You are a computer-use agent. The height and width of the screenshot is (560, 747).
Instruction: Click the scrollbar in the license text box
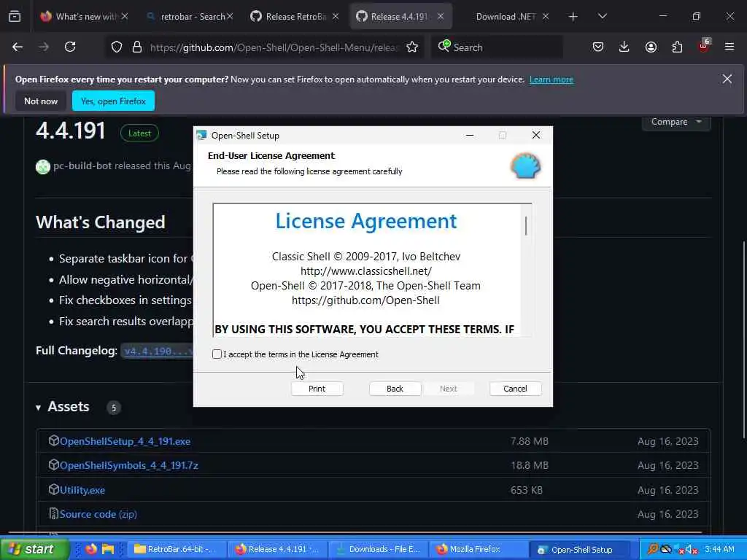tap(526, 226)
